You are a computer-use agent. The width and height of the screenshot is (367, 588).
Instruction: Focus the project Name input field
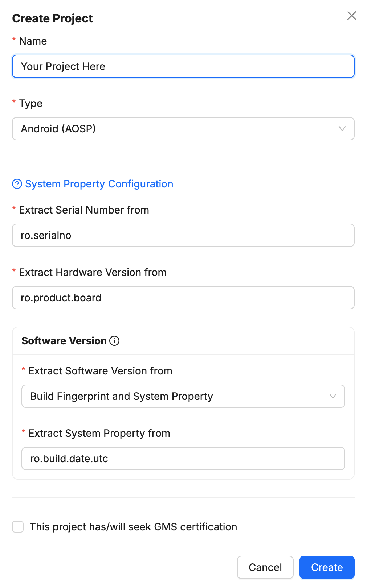pos(183,66)
